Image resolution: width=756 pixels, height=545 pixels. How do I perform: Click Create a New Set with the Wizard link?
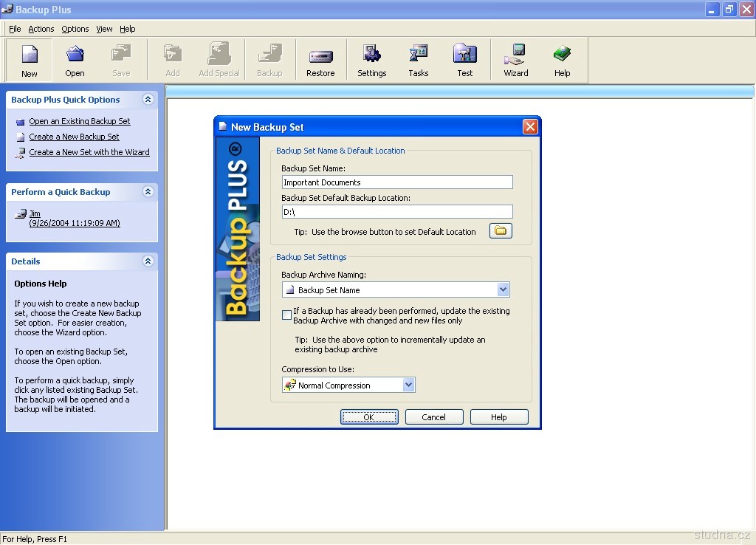point(89,152)
